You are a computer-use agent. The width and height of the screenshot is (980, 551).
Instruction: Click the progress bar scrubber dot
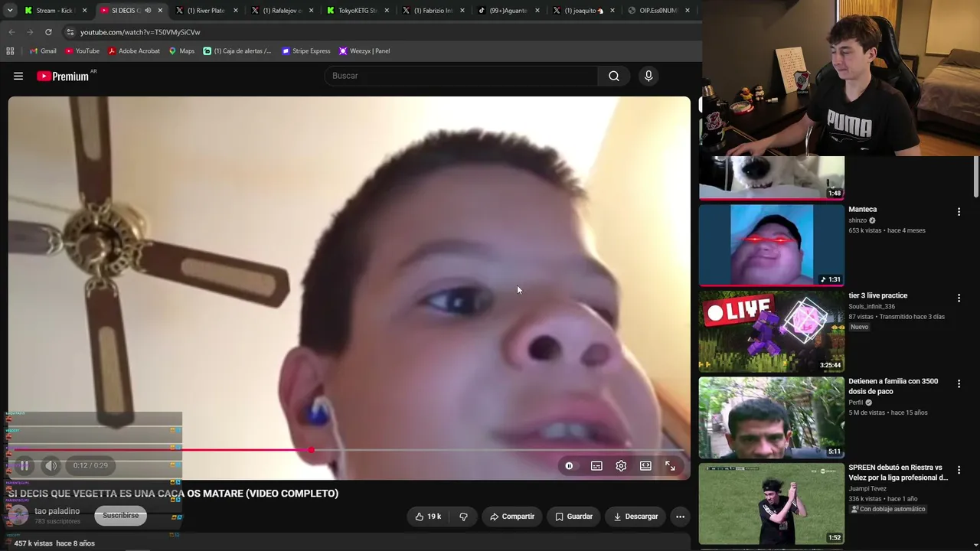[312, 450]
